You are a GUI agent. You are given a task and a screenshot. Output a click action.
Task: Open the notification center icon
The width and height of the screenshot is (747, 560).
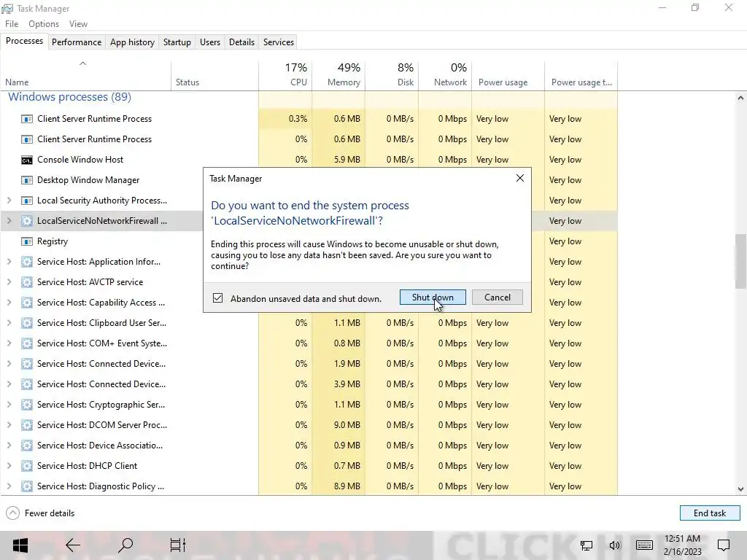pyautogui.click(x=724, y=545)
